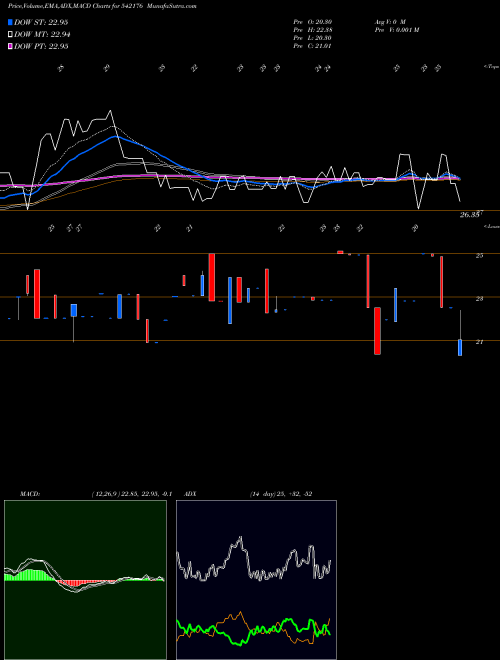Click the dark blue ADX indicator chart panel
The image size is (500, 660).
coord(256,580)
